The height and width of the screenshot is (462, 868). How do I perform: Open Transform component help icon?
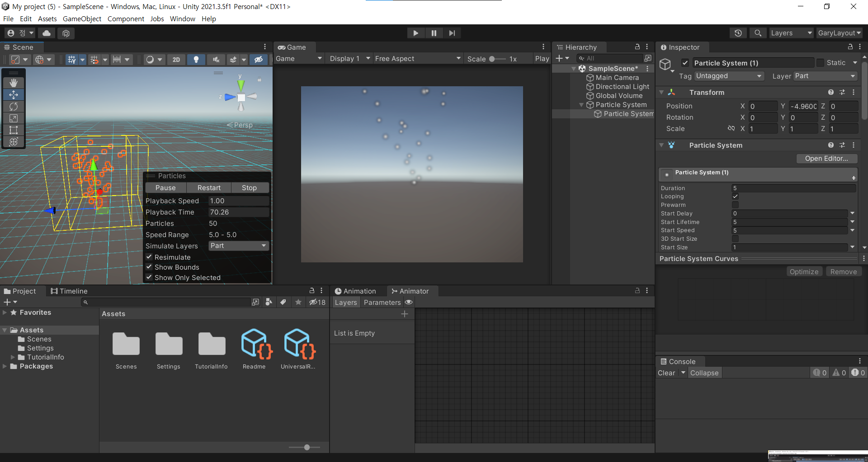830,92
